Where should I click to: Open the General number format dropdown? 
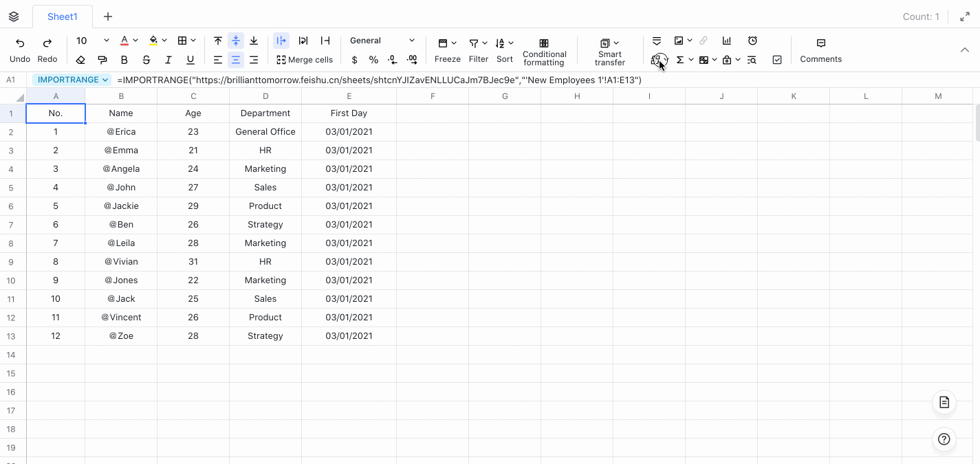(x=382, y=40)
